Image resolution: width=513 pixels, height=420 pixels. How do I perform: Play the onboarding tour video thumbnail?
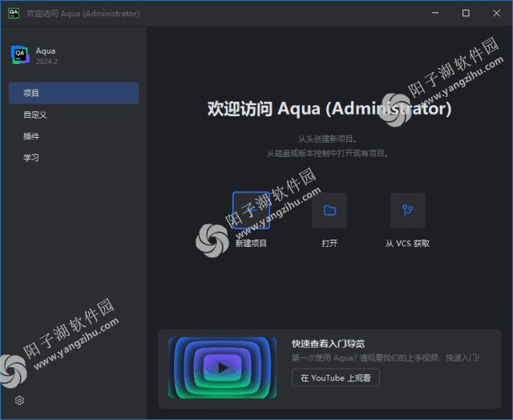pos(223,368)
